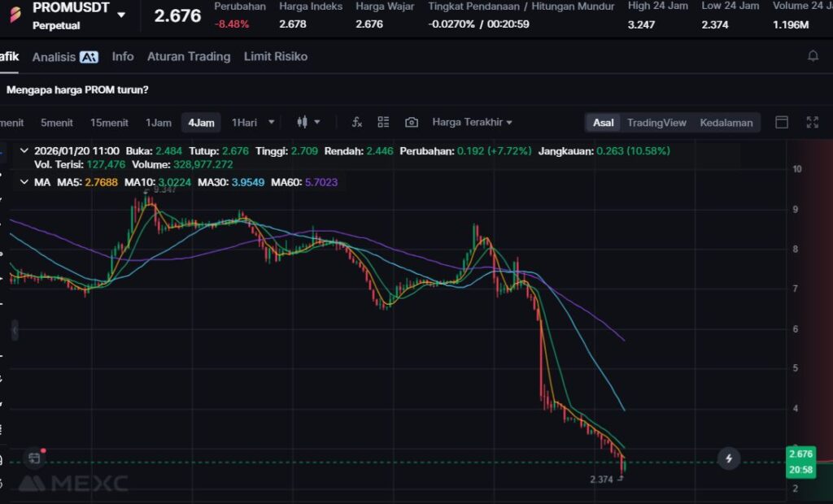
Task: Click the grid layout settings icon
Action: pyautogui.click(x=384, y=123)
